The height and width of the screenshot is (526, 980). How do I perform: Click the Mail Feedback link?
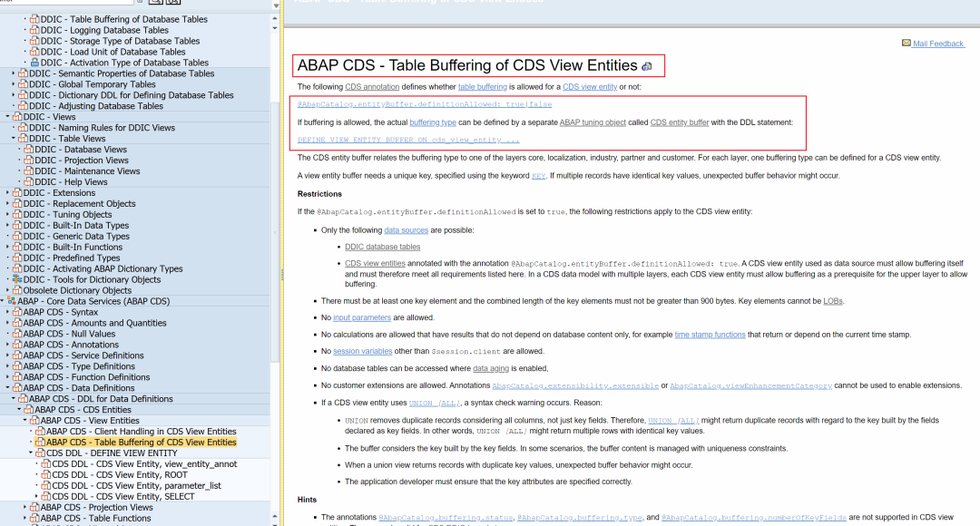pos(938,44)
